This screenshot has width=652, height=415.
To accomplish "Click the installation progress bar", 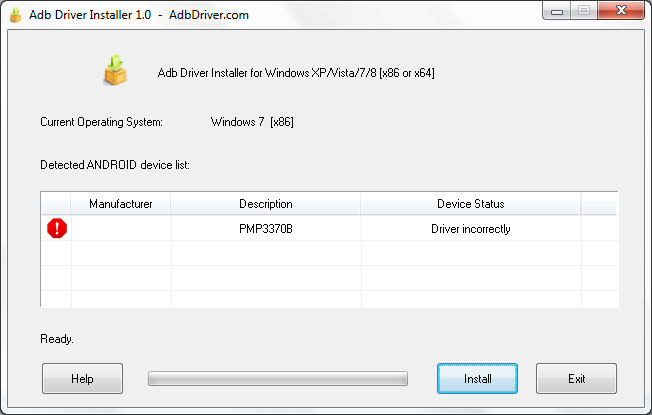I will [x=278, y=379].
